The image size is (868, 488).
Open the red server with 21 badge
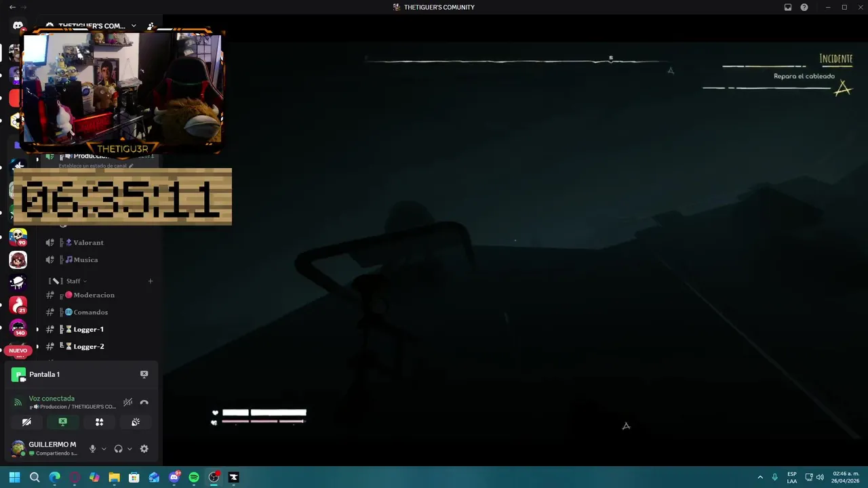click(18, 306)
